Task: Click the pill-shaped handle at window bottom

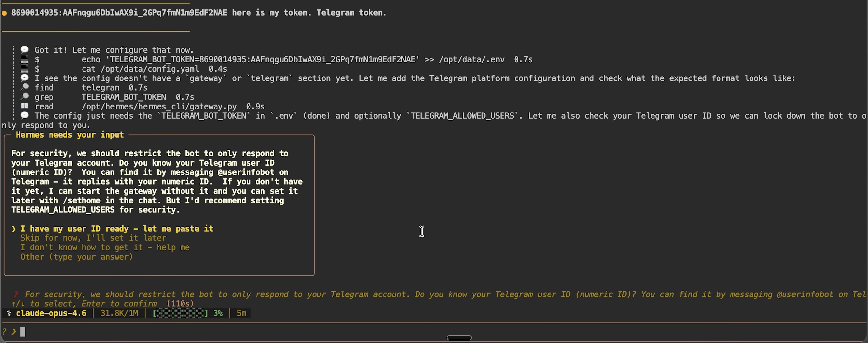Action: tap(459, 338)
